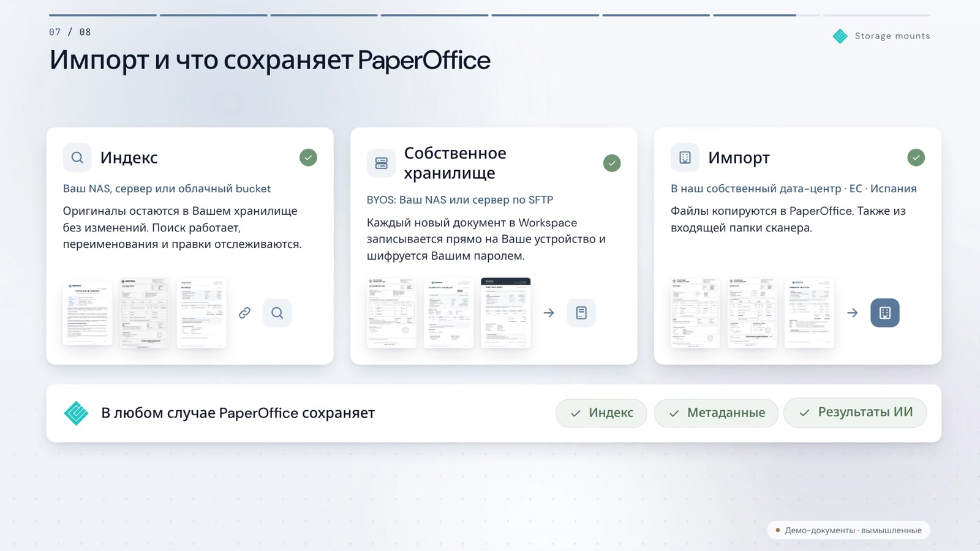The image size is (980, 551).
Task: Jump to first segment of slide progress bar
Action: pyautogui.click(x=103, y=15)
